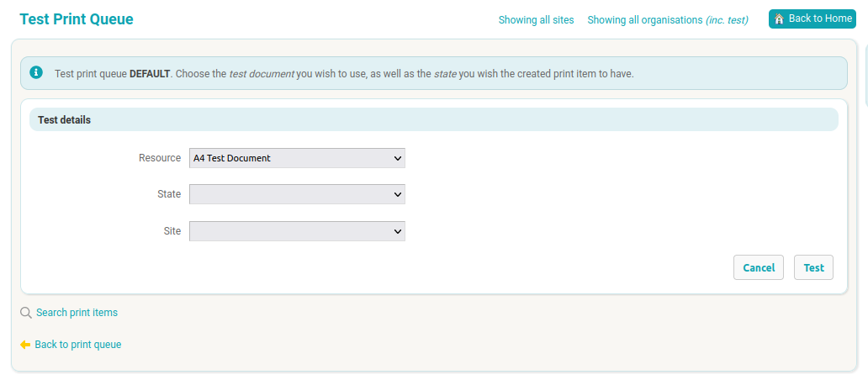The height and width of the screenshot is (380, 868).
Task: Click the yellow left arrow icon
Action: pos(25,345)
